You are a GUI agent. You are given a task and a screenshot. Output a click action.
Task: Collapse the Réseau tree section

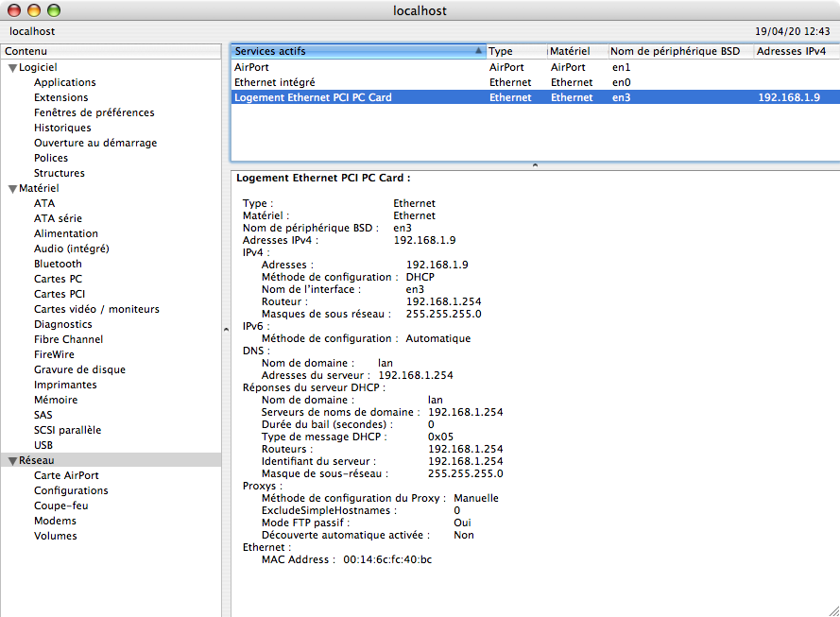pyautogui.click(x=13, y=461)
